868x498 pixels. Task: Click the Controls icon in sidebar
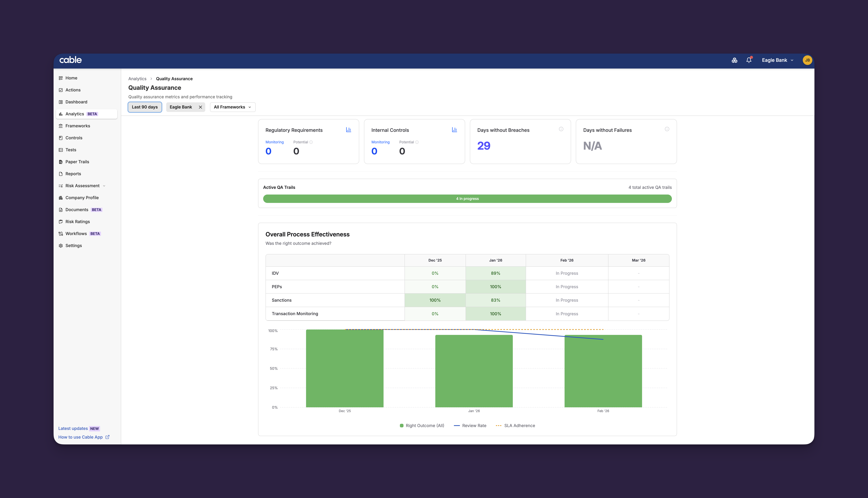tap(60, 138)
